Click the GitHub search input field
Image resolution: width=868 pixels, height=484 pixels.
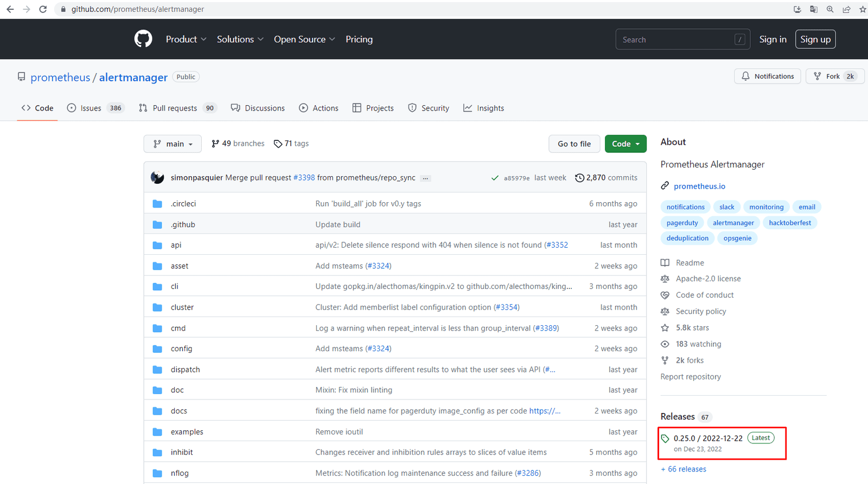683,39
